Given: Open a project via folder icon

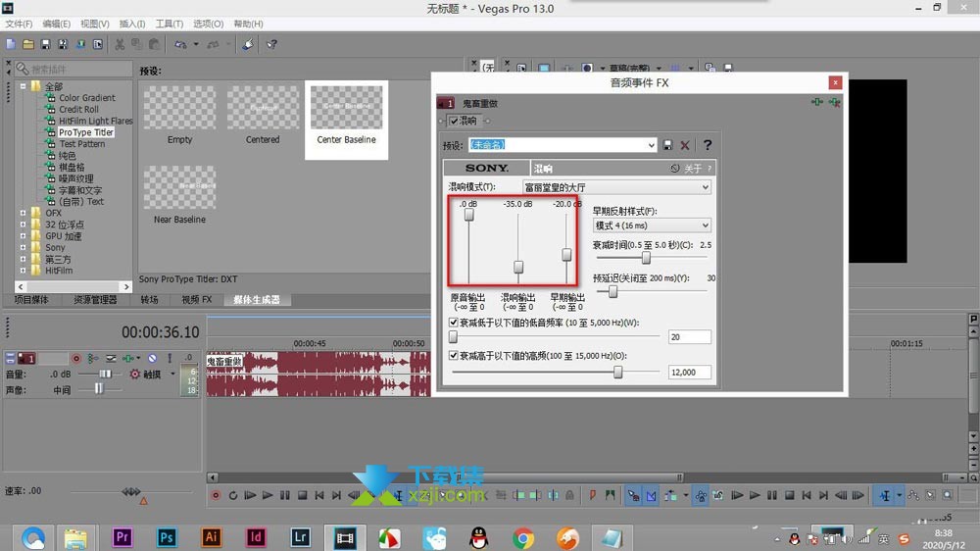Looking at the screenshot, I should pyautogui.click(x=28, y=44).
